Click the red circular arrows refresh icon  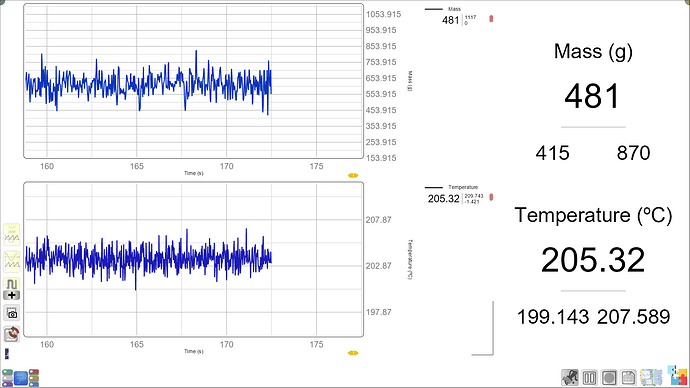coord(11,334)
